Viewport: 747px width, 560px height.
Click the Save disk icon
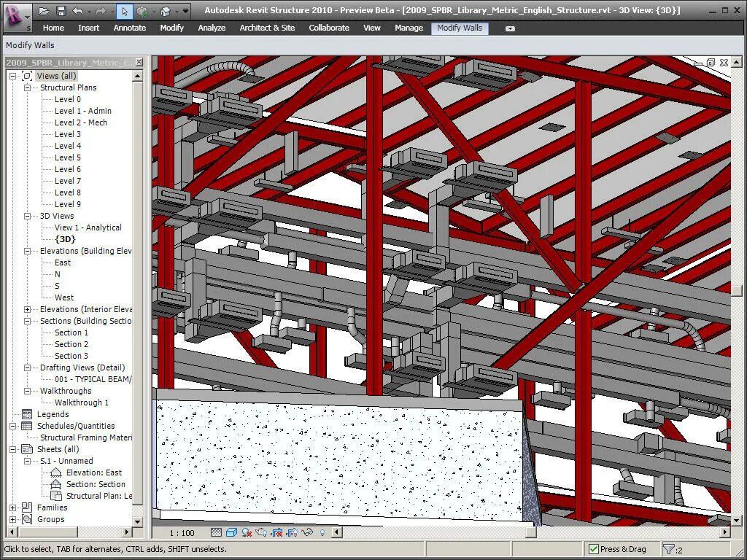(x=61, y=11)
